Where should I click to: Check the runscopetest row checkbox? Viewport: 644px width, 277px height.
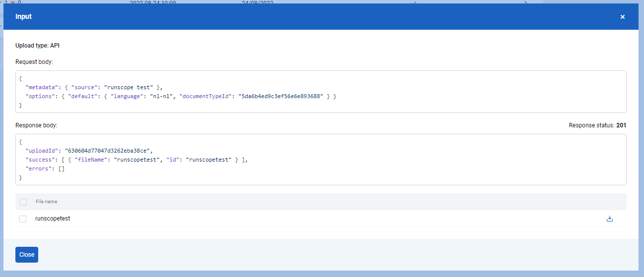(x=23, y=219)
